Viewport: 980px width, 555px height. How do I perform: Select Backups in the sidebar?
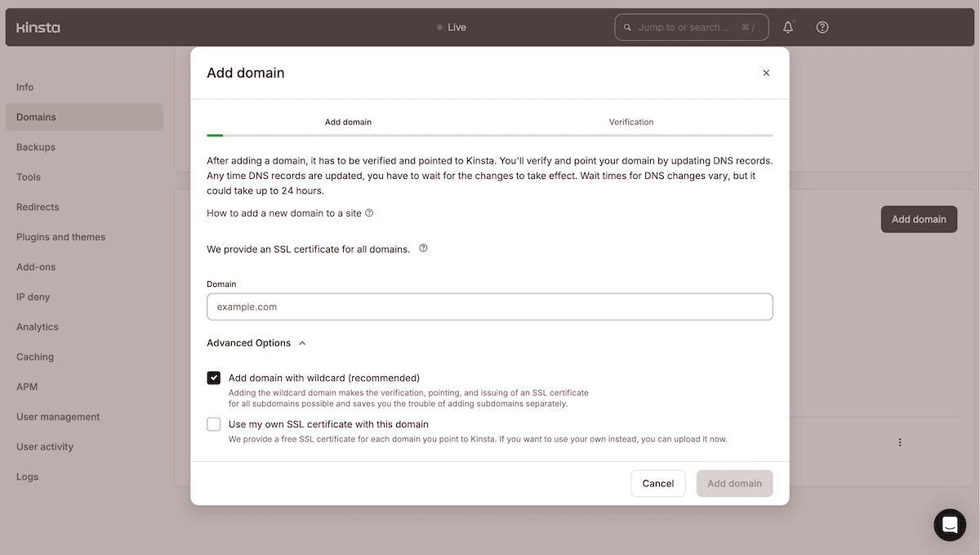click(37, 146)
